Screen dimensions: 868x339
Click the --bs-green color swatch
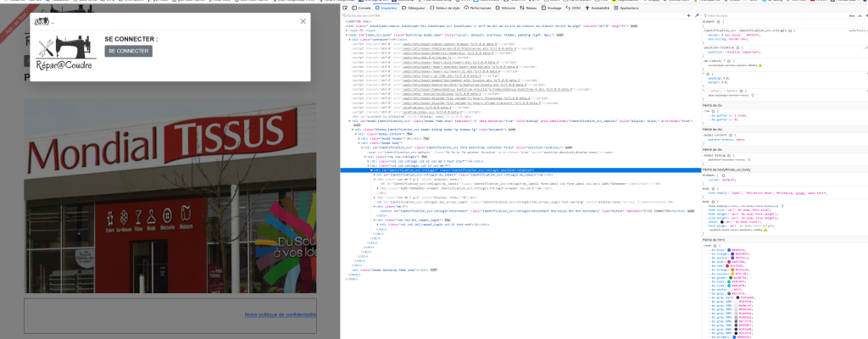coord(730,277)
